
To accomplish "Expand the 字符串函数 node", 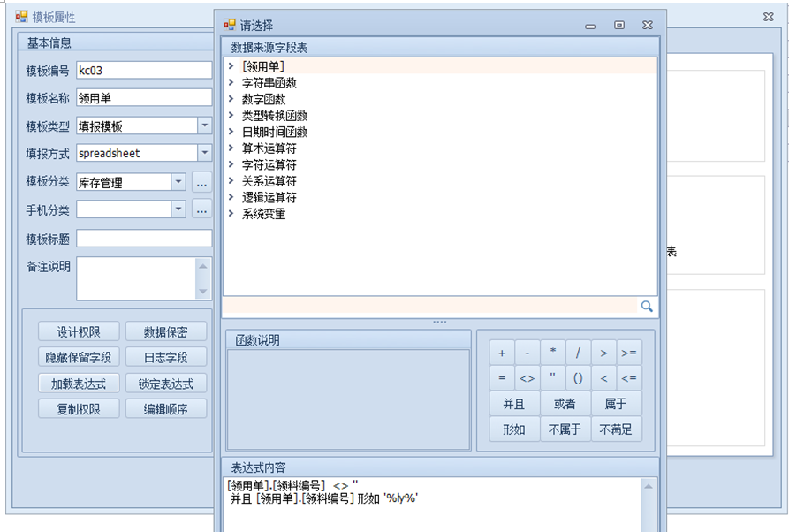I will [231, 83].
